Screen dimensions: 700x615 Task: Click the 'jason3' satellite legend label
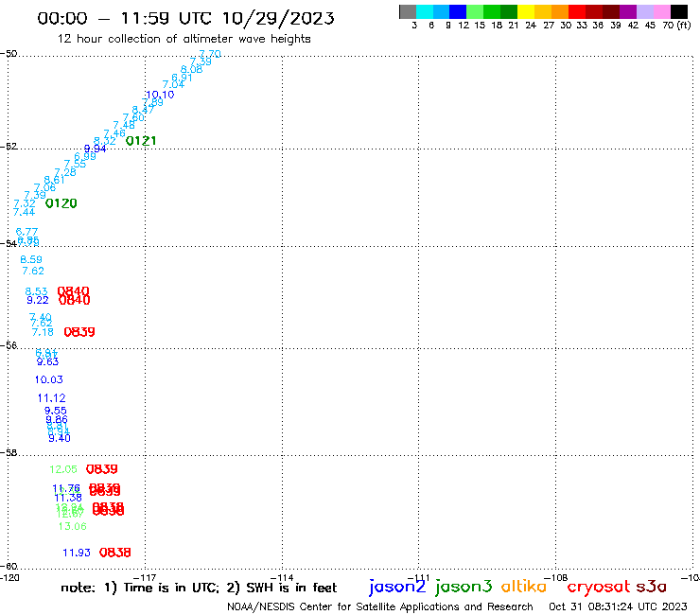click(x=464, y=587)
